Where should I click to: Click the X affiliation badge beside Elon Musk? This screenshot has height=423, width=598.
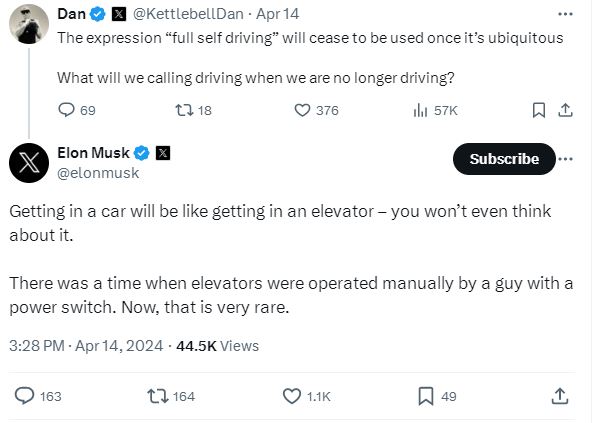coord(163,153)
